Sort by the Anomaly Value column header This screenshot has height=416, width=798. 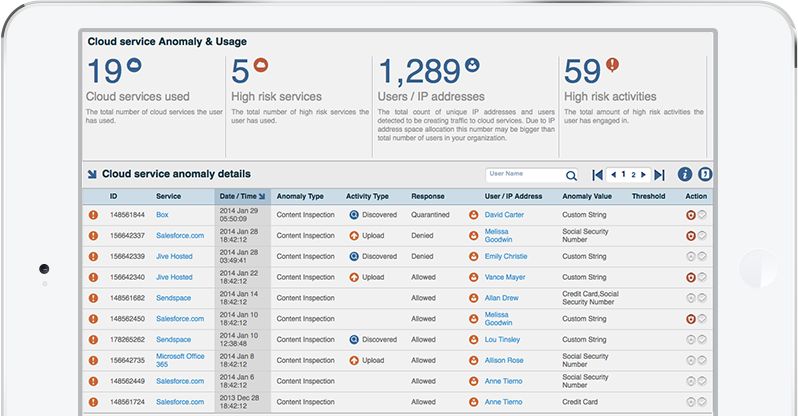tap(587, 196)
